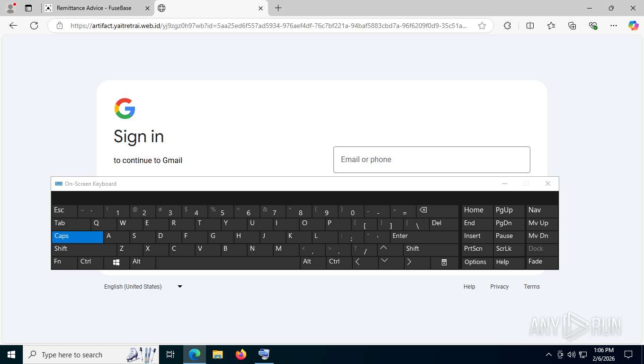Click the PgDn key on keyboard
The width and height of the screenshot is (644, 364).
pos(509,224)
